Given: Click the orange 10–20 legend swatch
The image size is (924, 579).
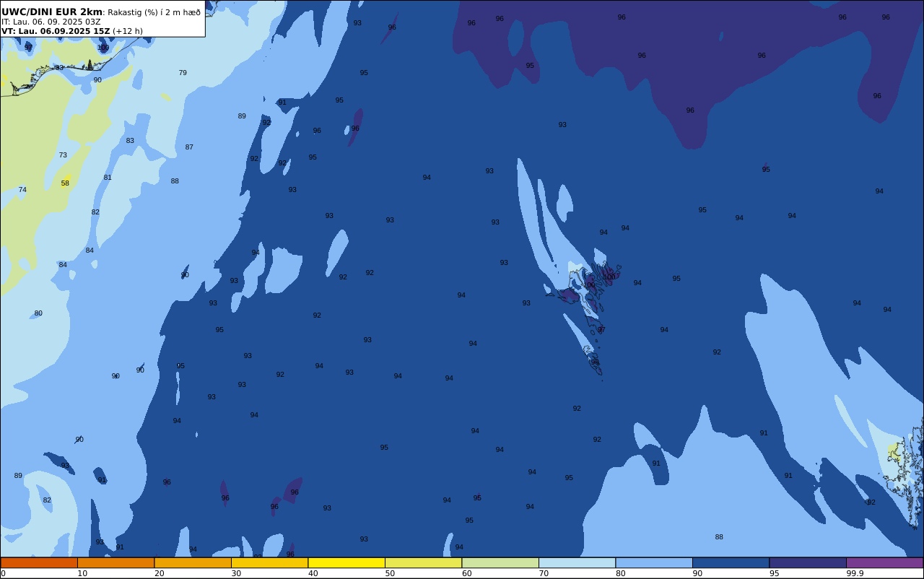Looking at the screenshot, I should tap(115, 562).
